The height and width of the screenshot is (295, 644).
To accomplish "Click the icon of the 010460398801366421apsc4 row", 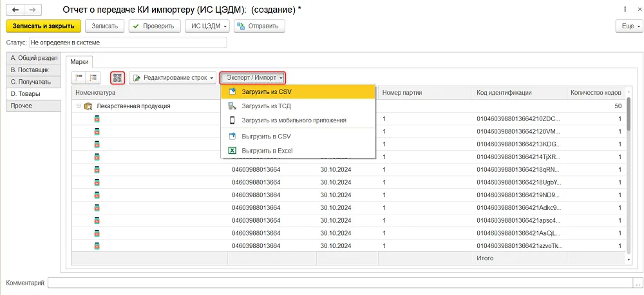I will pyautogui.click(x=97, y=221).
